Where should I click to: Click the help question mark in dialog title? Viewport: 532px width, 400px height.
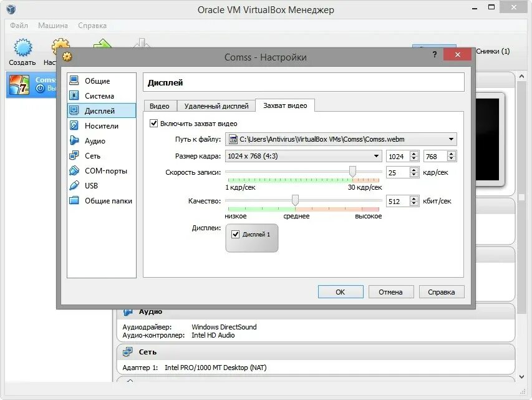[x=435, y=54]
